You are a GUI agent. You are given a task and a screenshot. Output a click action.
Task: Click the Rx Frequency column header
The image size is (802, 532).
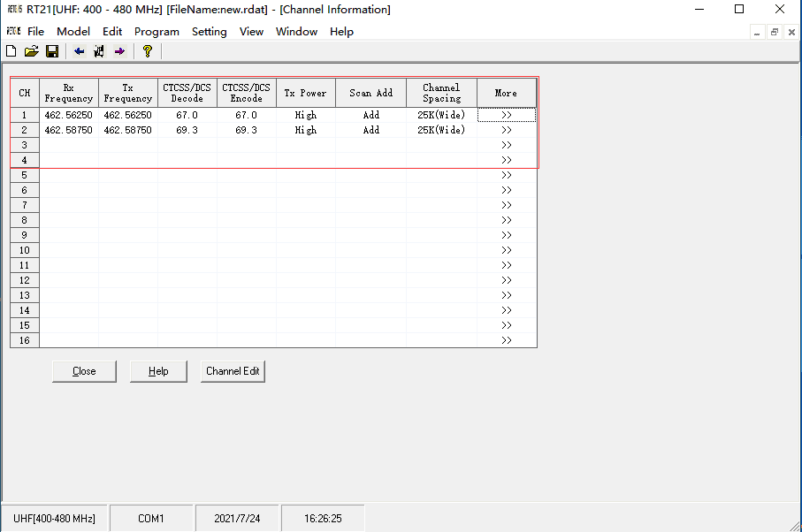[69, 93]
